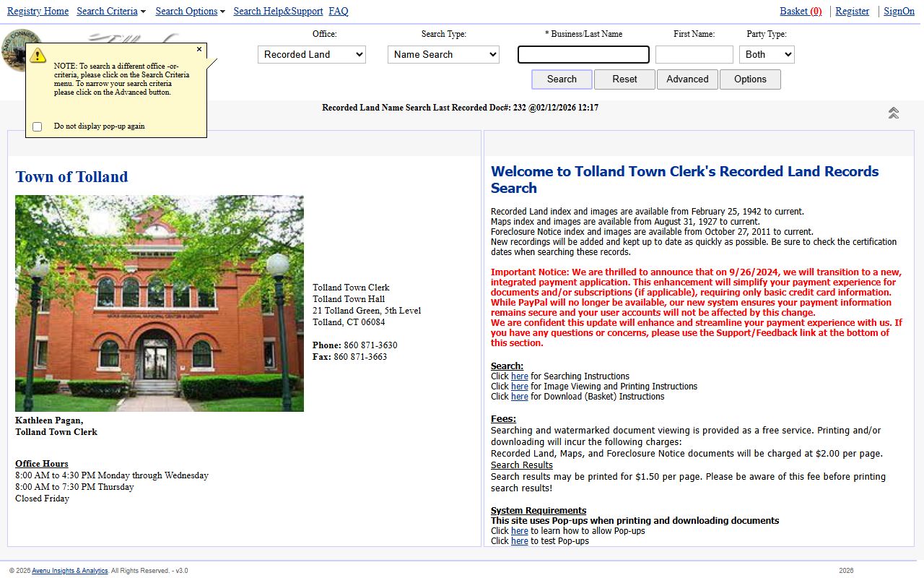Screen dimensions: 924x578
Task: Open Avenu Insights & Analytics footer link
Action: [70, 571]
